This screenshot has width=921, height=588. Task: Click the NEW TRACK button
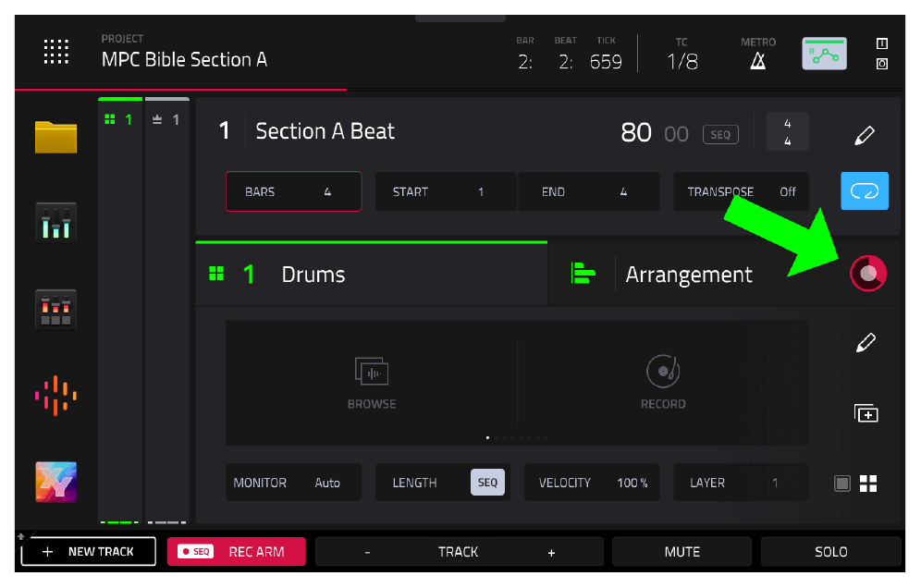(89, 552)
